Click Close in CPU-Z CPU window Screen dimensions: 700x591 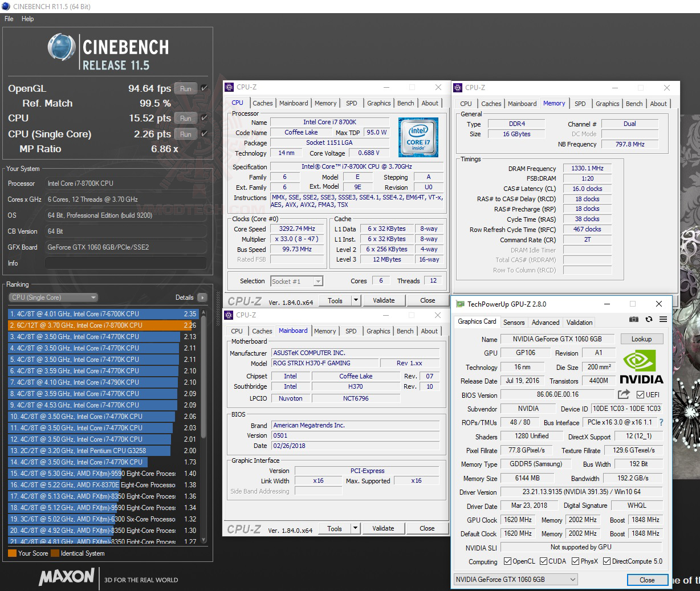pyautogui.click(x=428, y=300)
